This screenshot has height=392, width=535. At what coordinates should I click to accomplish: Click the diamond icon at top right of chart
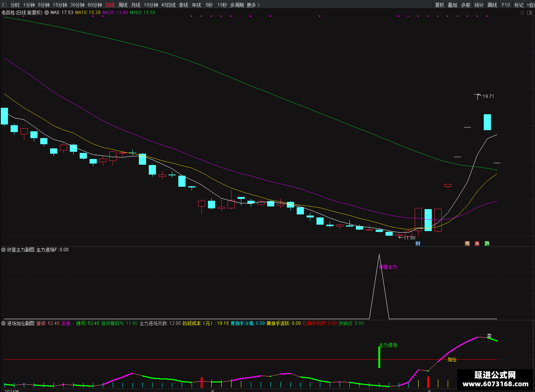tap(522, 13)
